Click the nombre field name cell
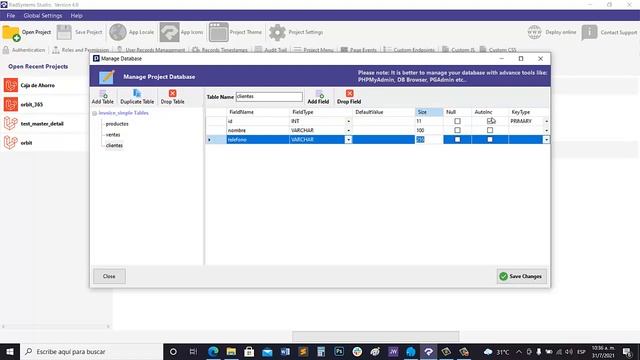The width and height of the screenshot is (640, 360). [x=258, y=130]
